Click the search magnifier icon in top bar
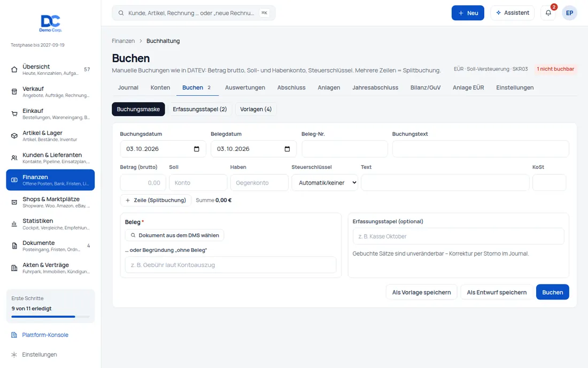This screenshot has height=368, width=588. (121, 13)
